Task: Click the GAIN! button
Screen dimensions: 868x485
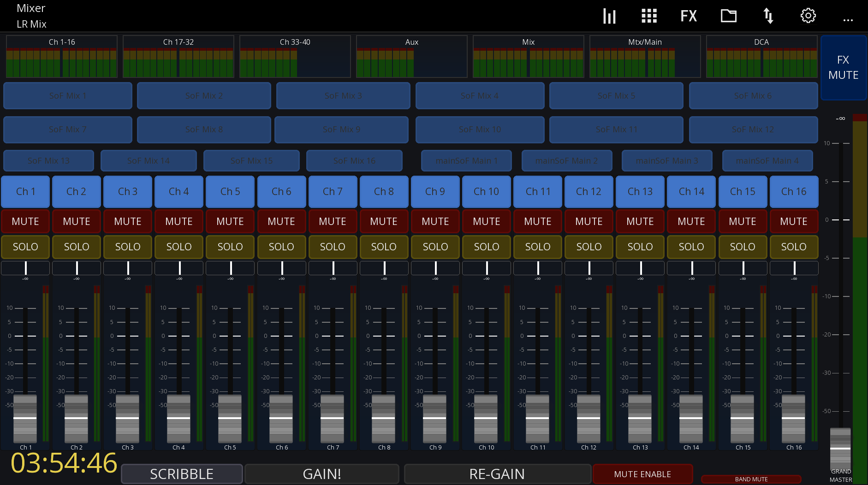Action: click(x=322, y=474)
